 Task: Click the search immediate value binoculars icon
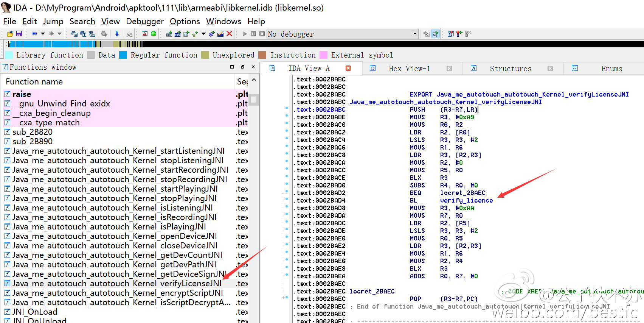[74, 34]
